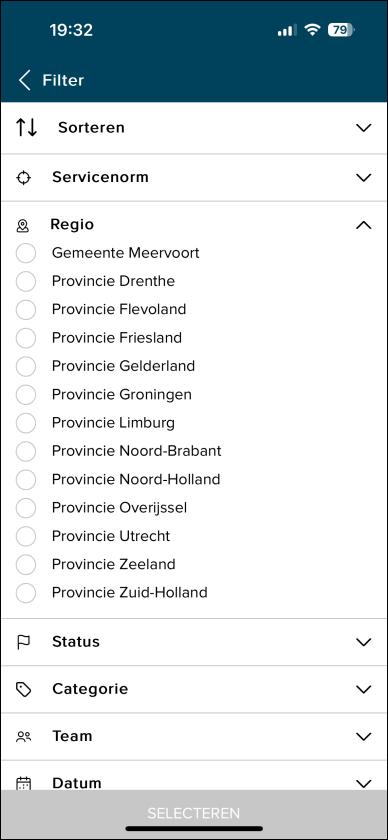
Task: Click the sort arrows icon beside Sorteren
Action: [x=26, y=128]
